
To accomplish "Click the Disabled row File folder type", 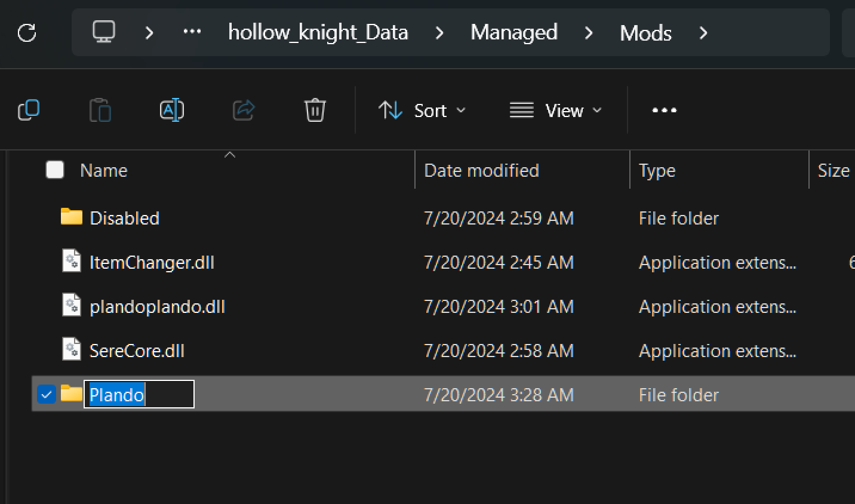I will 678,218.
